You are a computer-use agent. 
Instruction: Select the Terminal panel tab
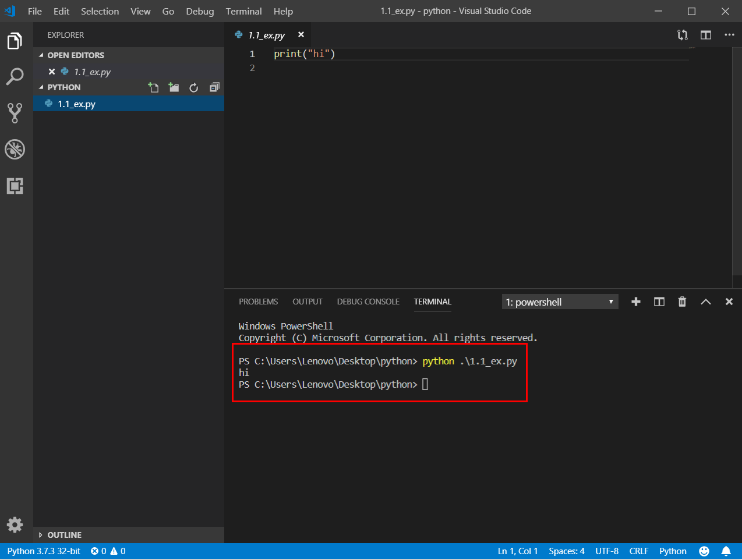pos(432,302)
